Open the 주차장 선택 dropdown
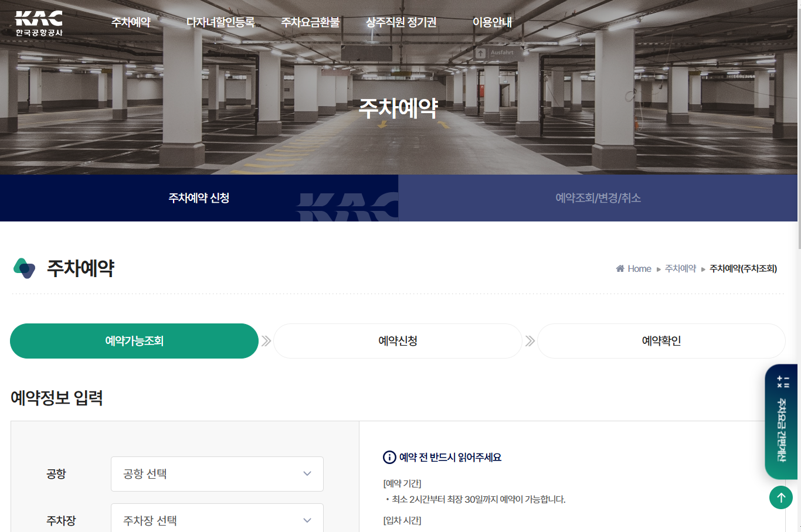 coord(217,518)
